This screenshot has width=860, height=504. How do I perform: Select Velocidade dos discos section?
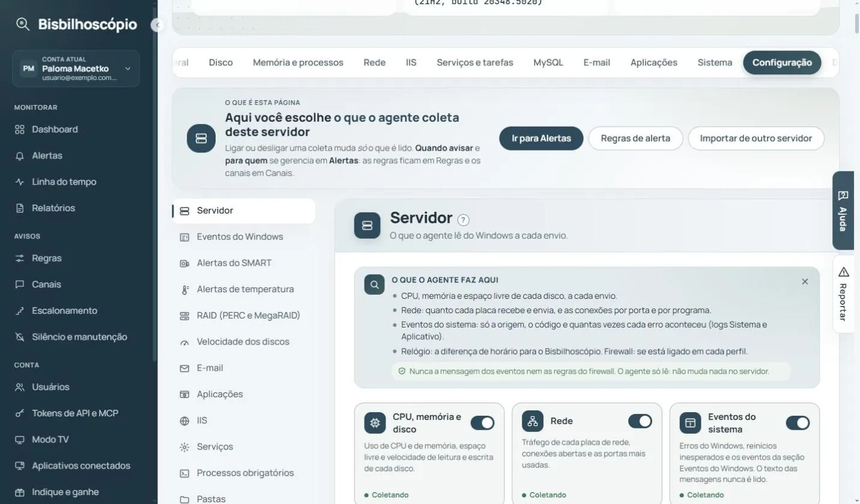coord(244,341)
